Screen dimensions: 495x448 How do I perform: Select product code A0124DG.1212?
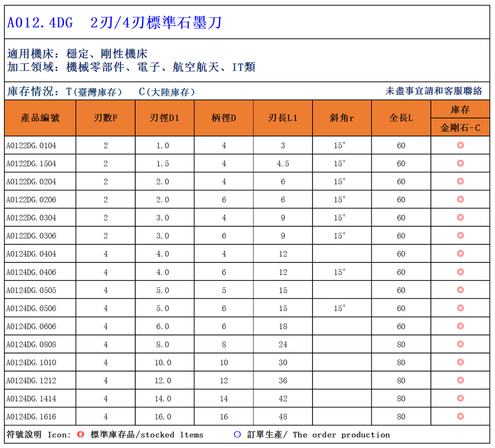click(x=31, y=380)
